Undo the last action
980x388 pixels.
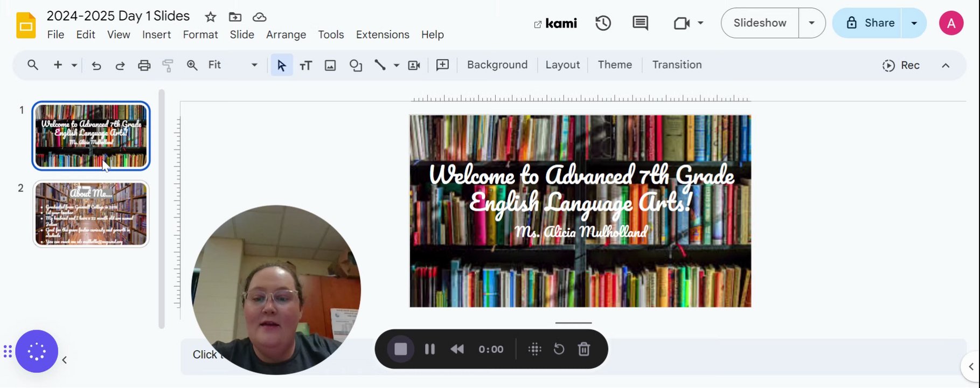pyautogui.click(x=96, y=66)
